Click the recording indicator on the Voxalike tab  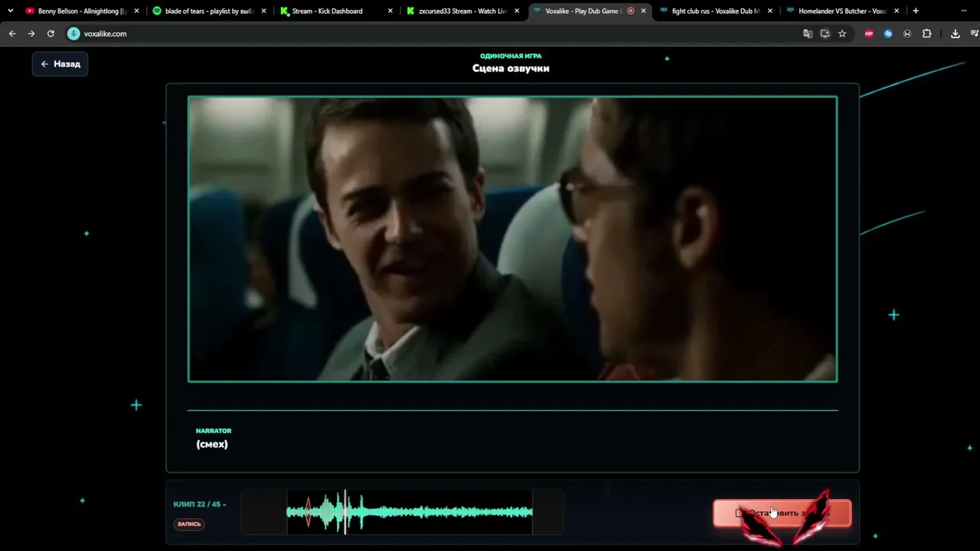pyautogui.click(x=630, y=11)
